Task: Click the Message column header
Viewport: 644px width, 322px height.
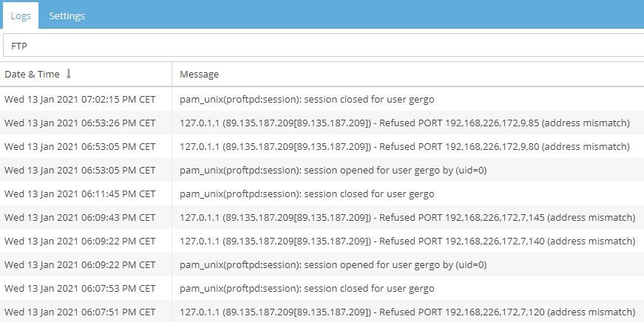Action: click(x=200, y=75)
